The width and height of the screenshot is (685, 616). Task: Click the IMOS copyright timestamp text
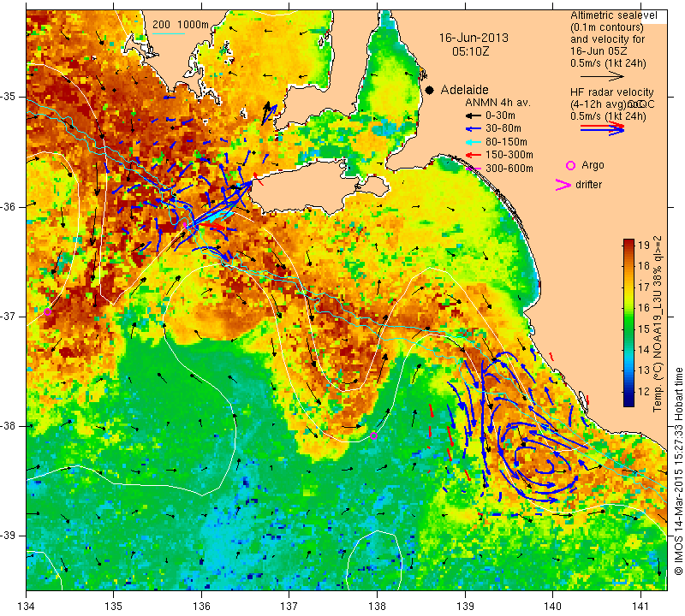(x=678, y=471)
